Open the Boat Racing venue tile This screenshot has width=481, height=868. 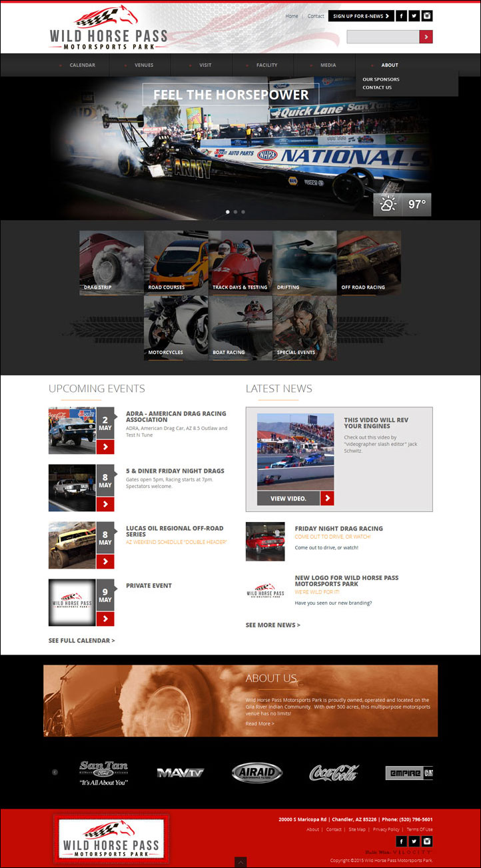[x=240, y=327]
